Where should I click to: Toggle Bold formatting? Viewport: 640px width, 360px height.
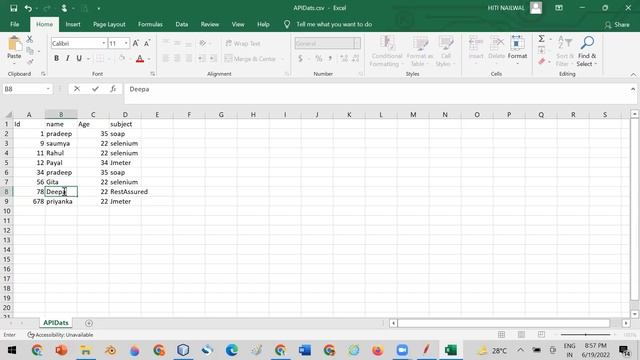coord(56,58)
